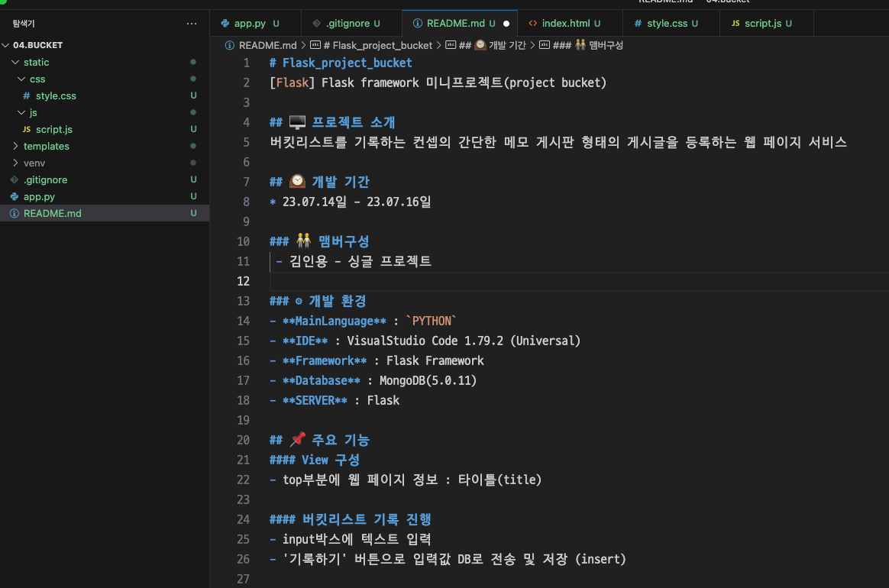
Task: Collapse the js folder
Action: 21,112
